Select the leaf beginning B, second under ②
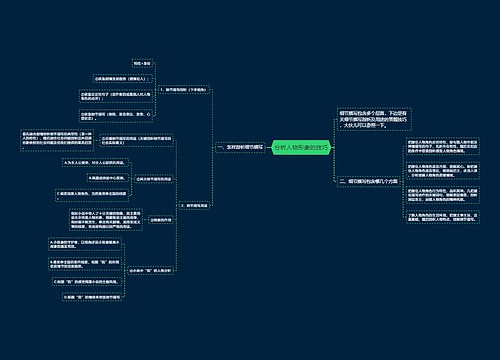The width and height of the screenshot is (500, 360). pyautogui.click(x=107, y=178)
